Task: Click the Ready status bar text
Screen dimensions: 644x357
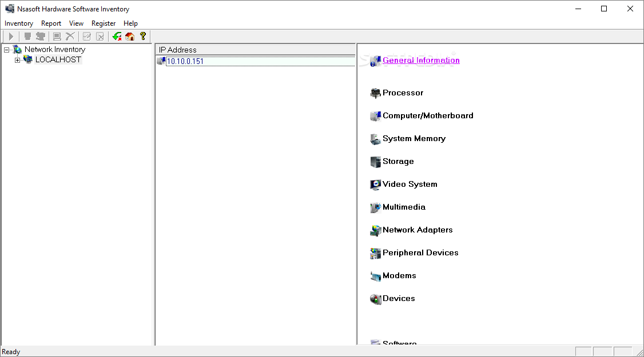Action: [x=11, y=352]
